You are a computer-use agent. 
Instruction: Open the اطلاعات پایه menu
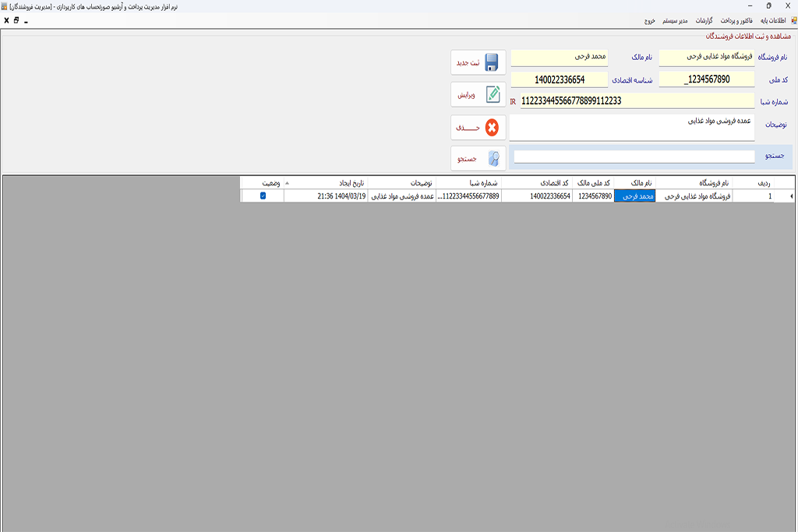773,21
